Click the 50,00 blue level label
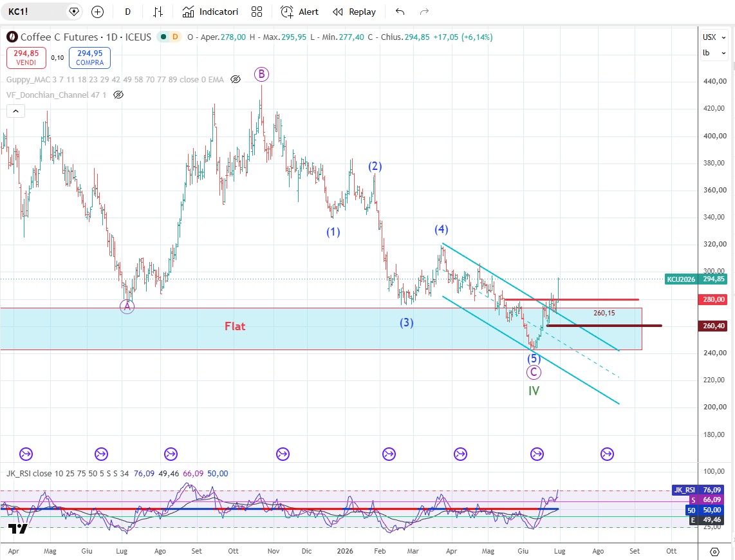The width and height of the screenshot is (735, 560). [707, 510]
